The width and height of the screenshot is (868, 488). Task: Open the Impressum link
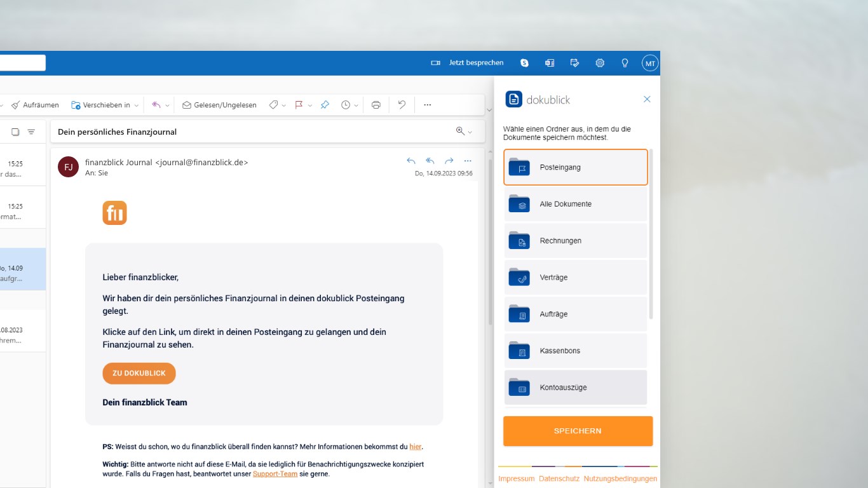[x=517, y=478]
